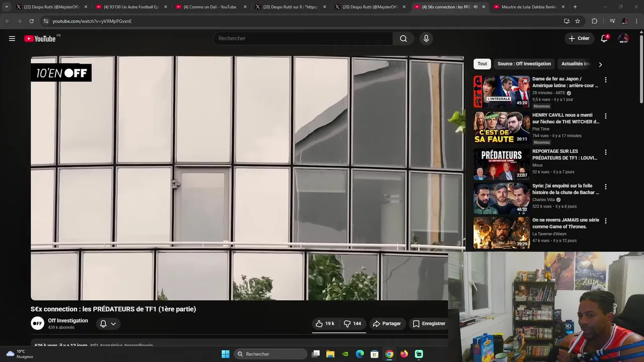Click the video title S€x connection
The image size is (644, 362).
point(113,309)
